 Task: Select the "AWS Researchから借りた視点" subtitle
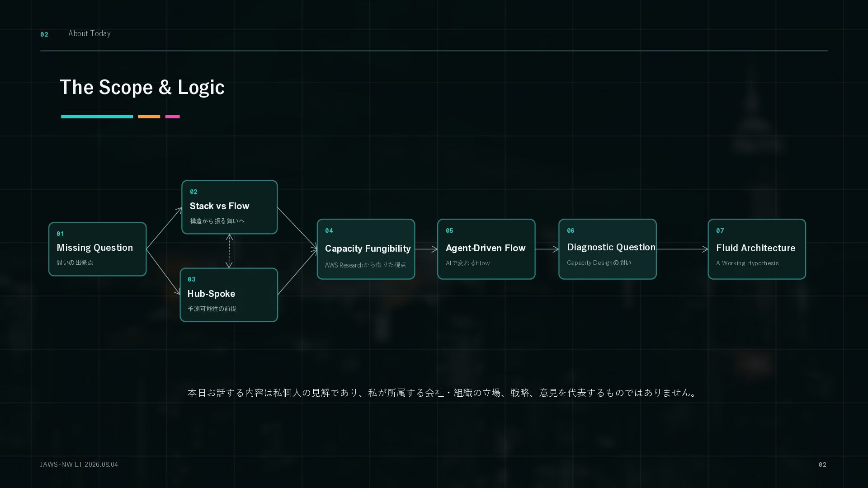(365, 265)
